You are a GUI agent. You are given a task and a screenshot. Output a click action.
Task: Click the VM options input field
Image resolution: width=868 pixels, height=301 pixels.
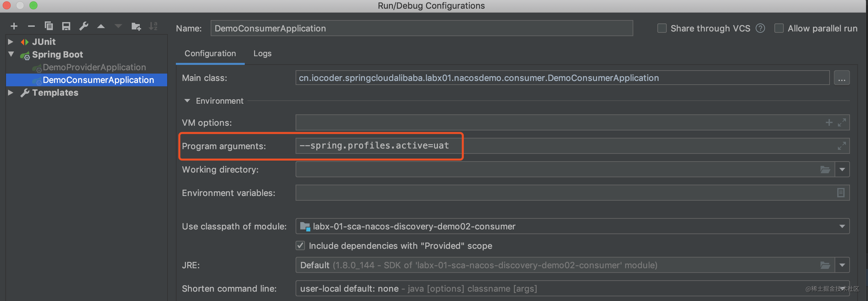pos(572,122)
